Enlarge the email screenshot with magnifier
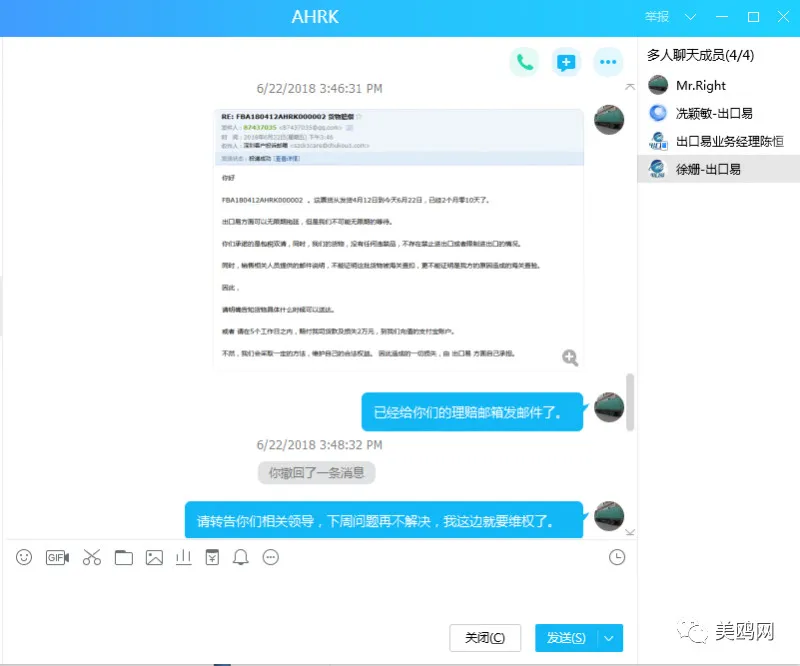Screen dimensions: 800x666 pyautogui.click(x=570, y=358)
